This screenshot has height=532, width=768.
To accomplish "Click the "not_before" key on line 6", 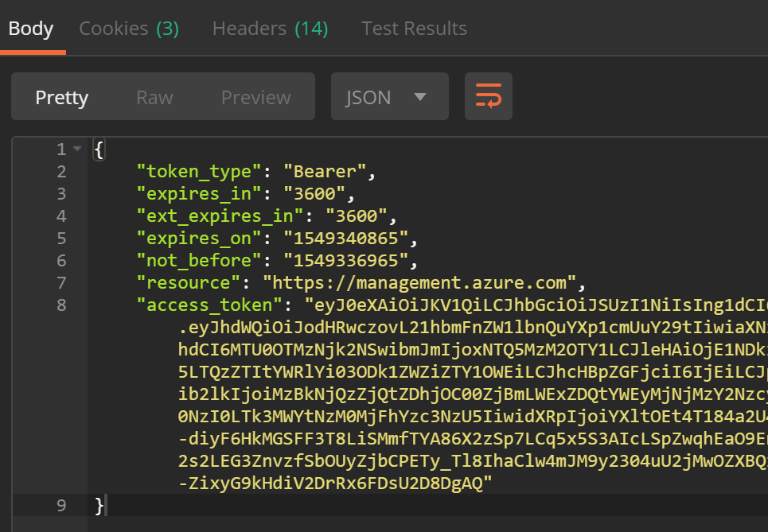I will (199, 260).
